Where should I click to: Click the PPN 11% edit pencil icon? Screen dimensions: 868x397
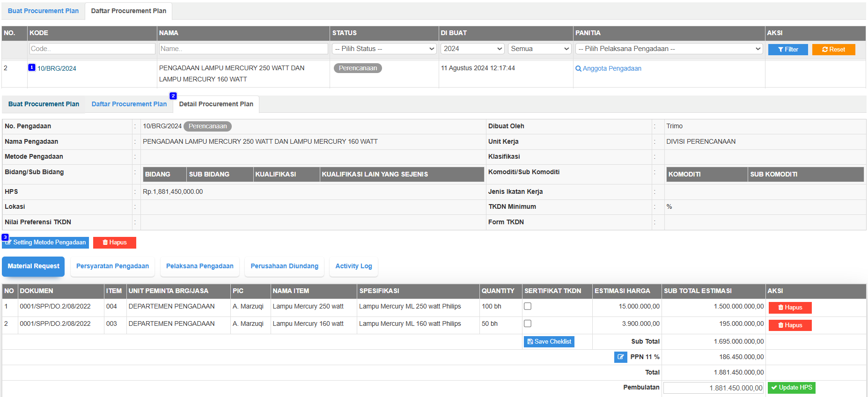(x=620, y=357)
